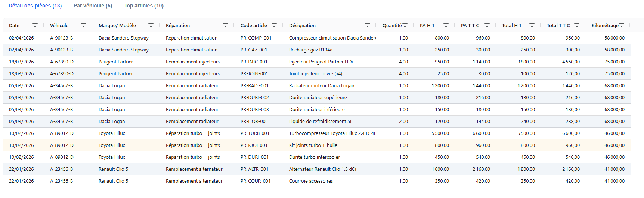Select the Injecteur Peugeot Partner HDi row
Screen dimensions: 644x198
point(321,62)
